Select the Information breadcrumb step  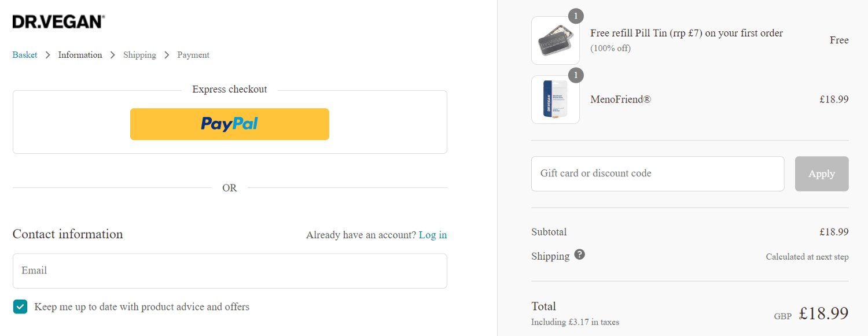pyautogui.click(x=80, y=55)
